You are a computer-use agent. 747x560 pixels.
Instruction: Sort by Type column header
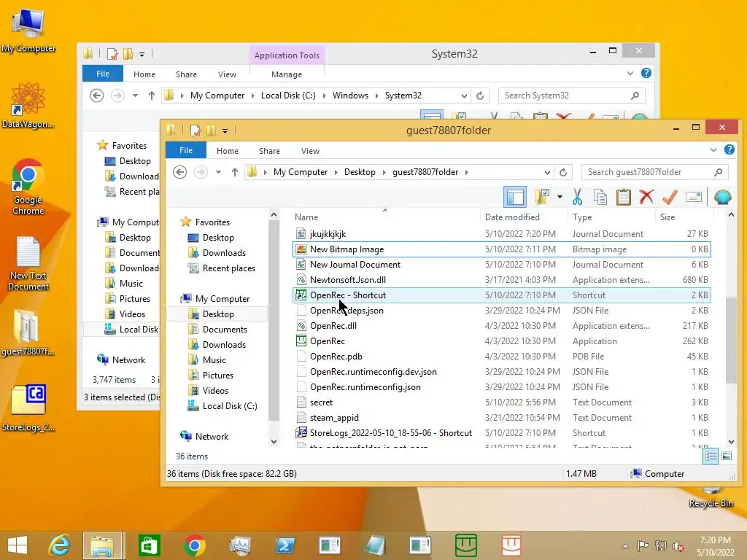click(x=582, y=217)
